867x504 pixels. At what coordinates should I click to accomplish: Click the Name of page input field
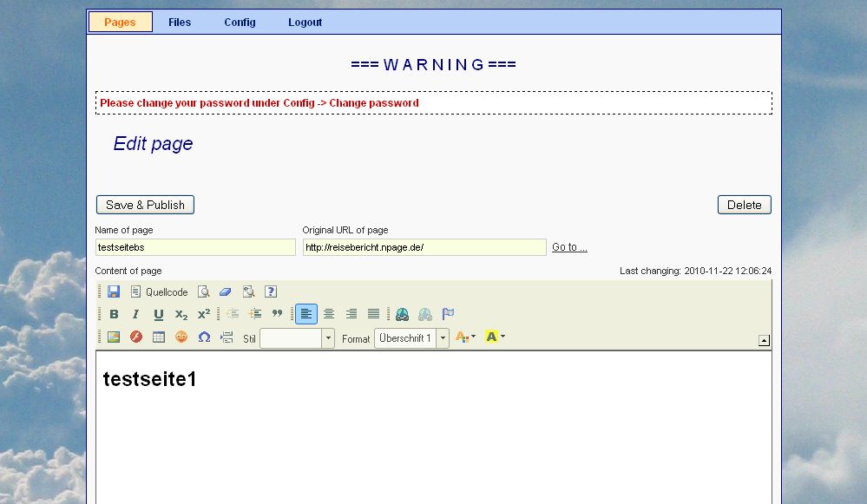[195, 246]
